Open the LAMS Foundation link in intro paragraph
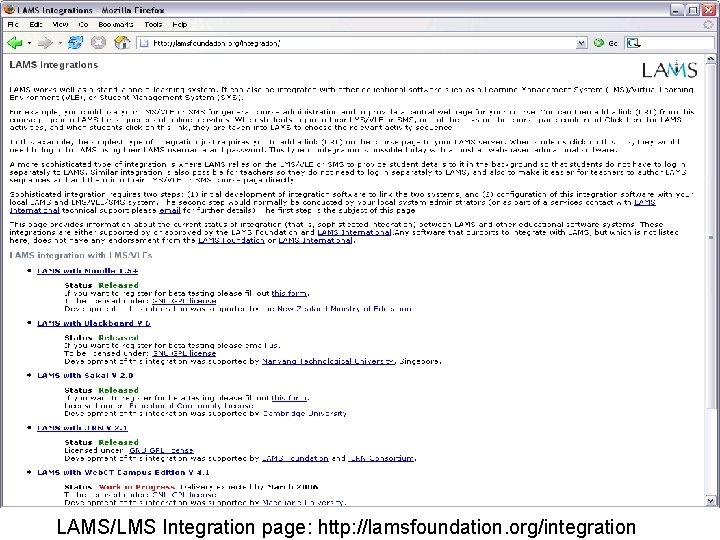 click(x=231, y=240)
